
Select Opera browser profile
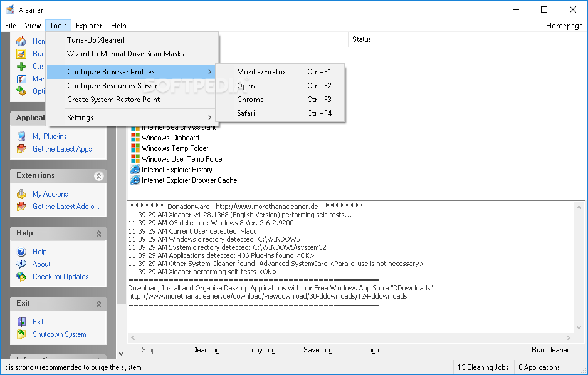coord(280,85)
